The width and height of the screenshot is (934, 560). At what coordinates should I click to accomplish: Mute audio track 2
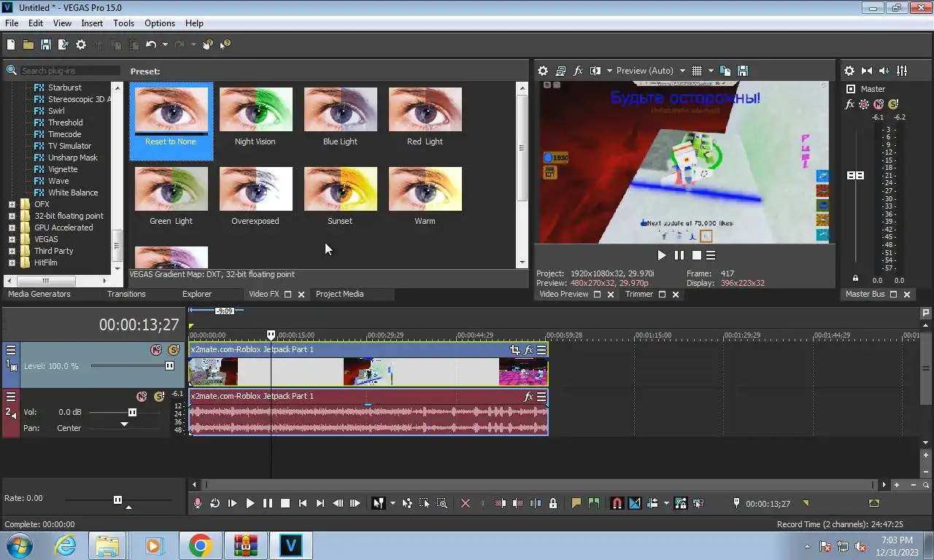point(142,397)
